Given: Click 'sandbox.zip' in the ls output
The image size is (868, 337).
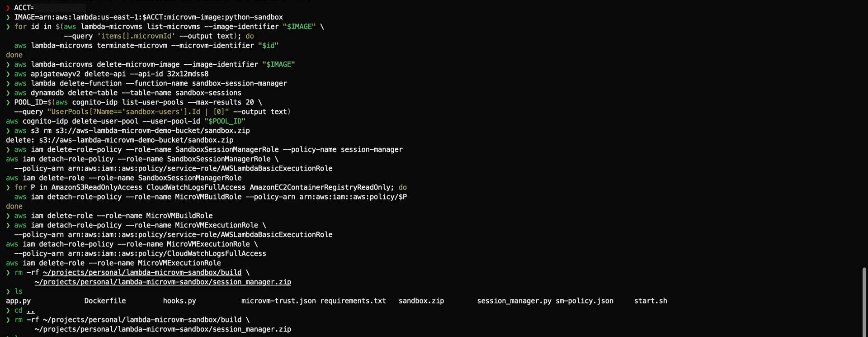Looking at the screenshot, I should [x=421, y=301].
